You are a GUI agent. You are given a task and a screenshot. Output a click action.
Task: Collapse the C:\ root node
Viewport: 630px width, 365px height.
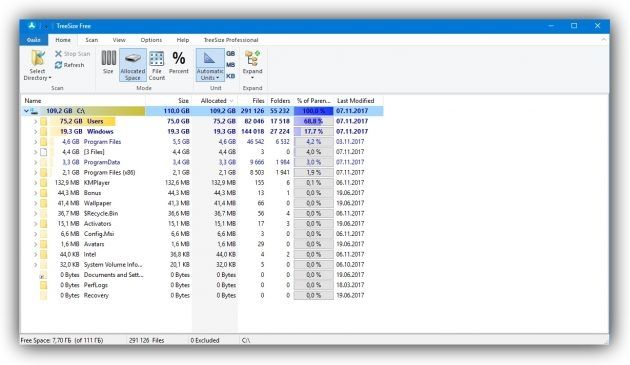pos(26,111)
